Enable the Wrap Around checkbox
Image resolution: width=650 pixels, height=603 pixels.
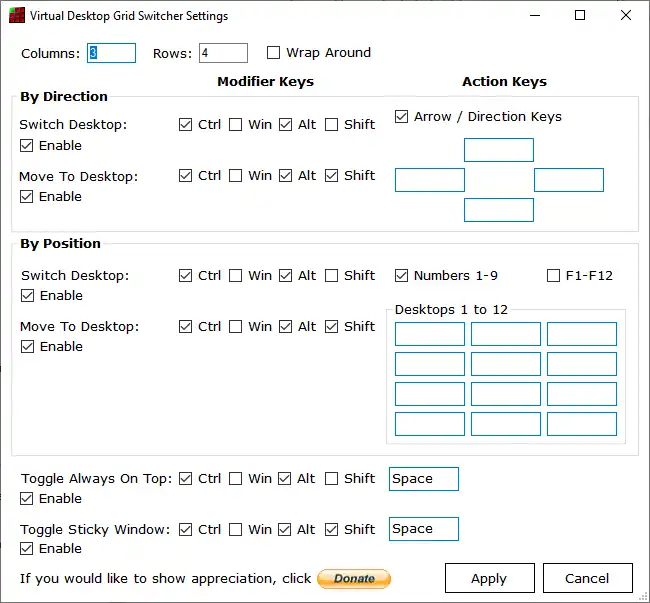[274, 53]
